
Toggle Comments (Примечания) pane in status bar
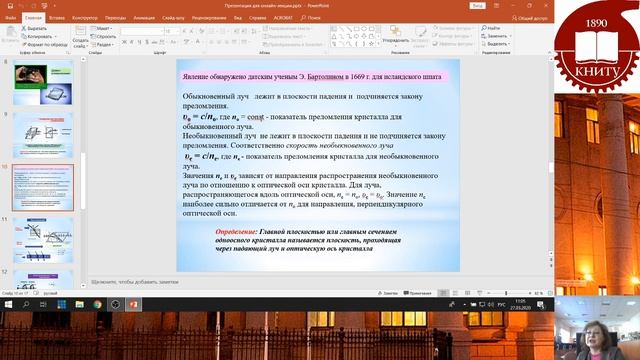coord(418,293)
